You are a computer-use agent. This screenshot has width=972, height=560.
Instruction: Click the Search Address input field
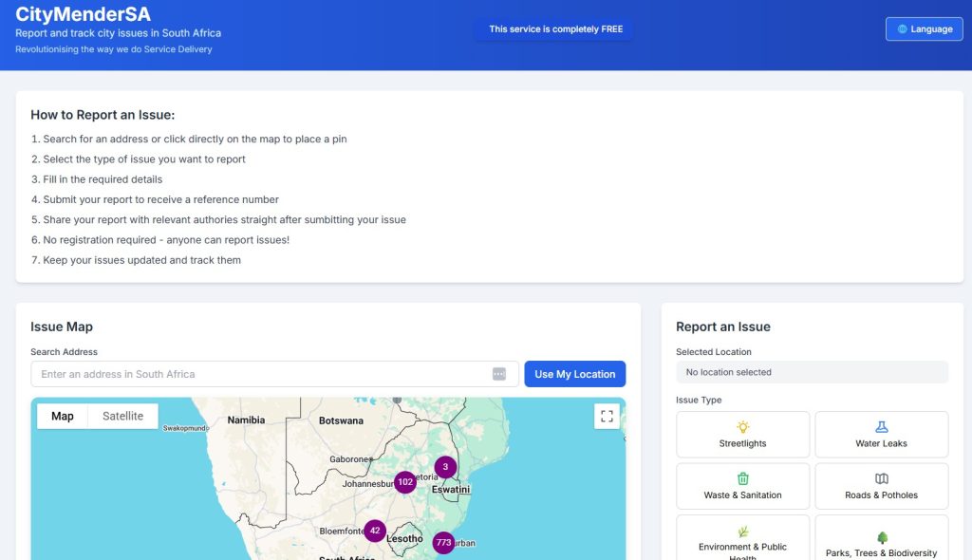261,374
